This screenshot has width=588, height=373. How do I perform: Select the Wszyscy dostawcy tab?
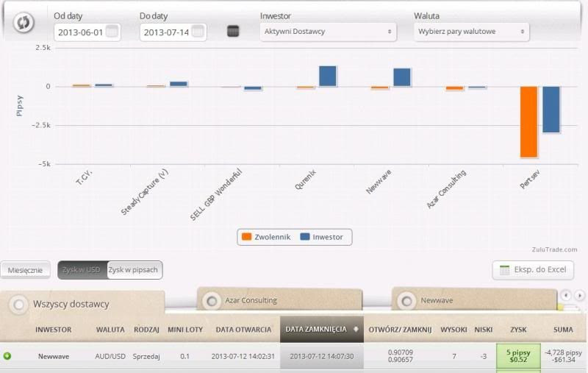(82, 304)
